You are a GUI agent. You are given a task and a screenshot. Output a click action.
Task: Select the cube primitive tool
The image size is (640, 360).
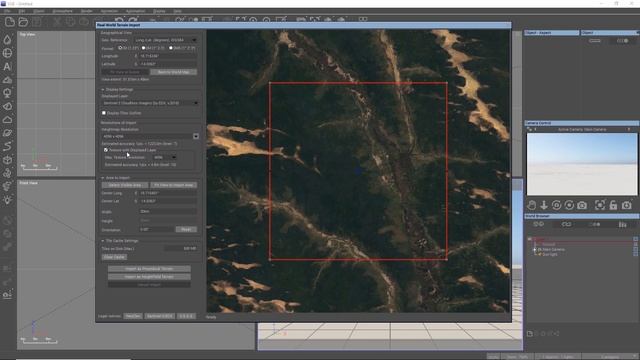pos(7,160)
